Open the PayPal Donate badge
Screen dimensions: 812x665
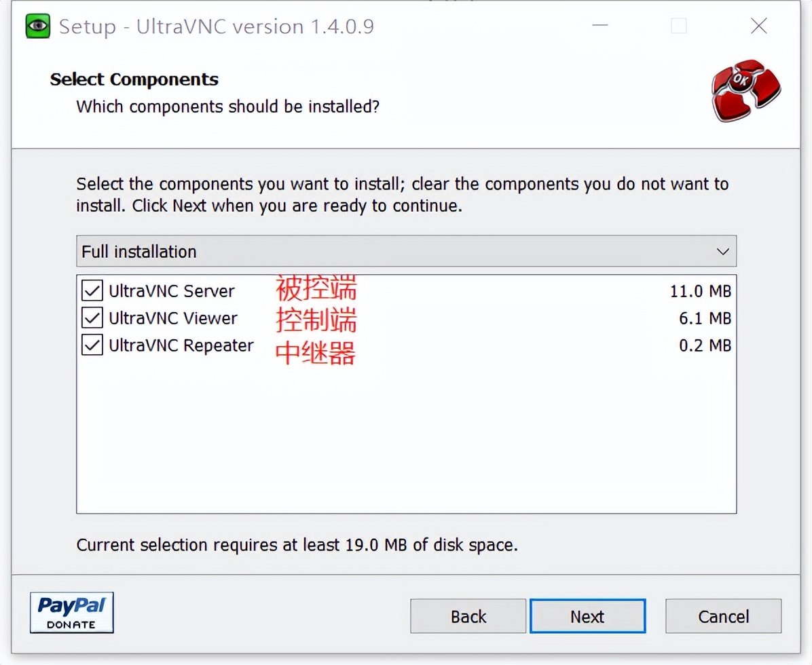(71, 613)
